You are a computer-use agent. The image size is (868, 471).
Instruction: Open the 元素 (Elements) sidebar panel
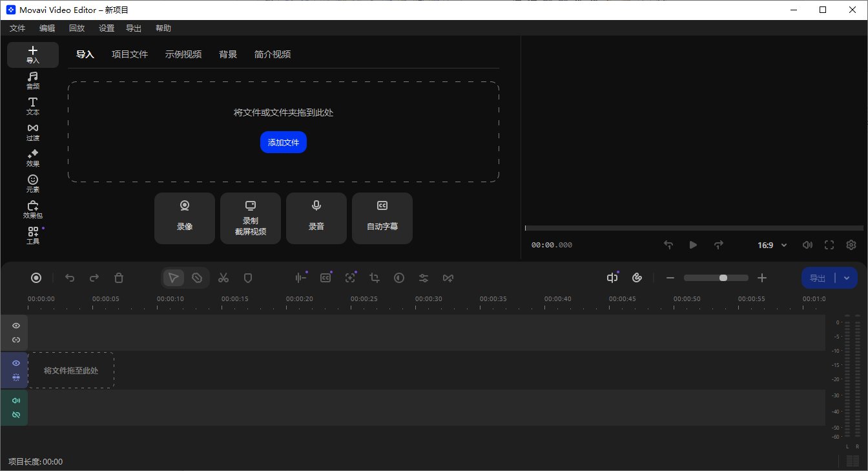33,184
